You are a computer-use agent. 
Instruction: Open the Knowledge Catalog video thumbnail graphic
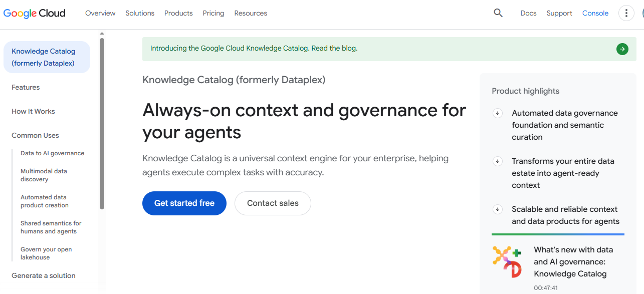click(x=507, y=261)
